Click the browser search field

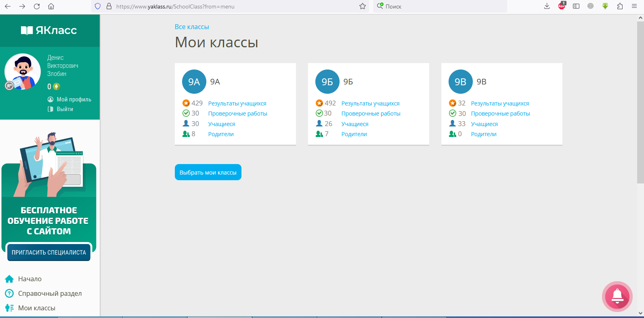[x=440, y=6]
